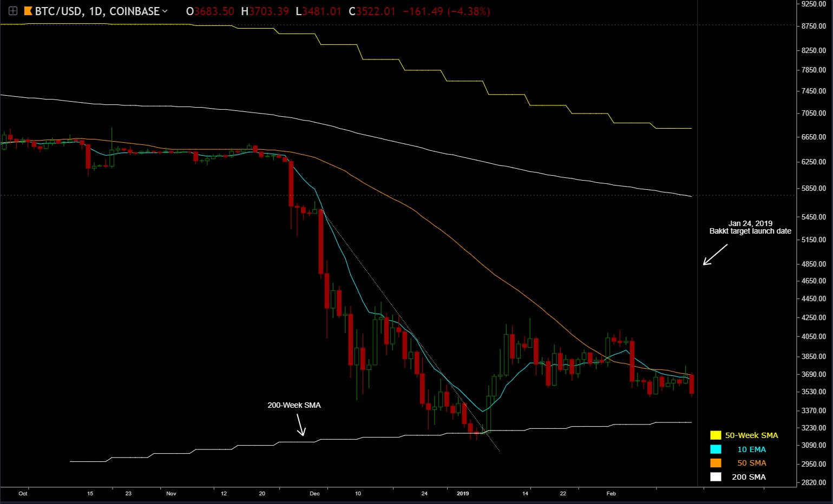Click the 2820.00 price axis label
This screenshot has width=833, height=504.
[x=814, y=482]
